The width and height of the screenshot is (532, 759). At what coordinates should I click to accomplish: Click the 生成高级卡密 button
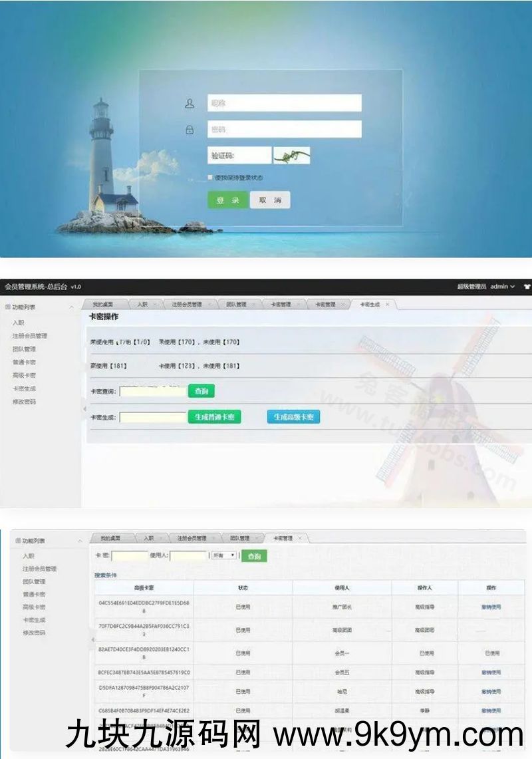[293, 417]
